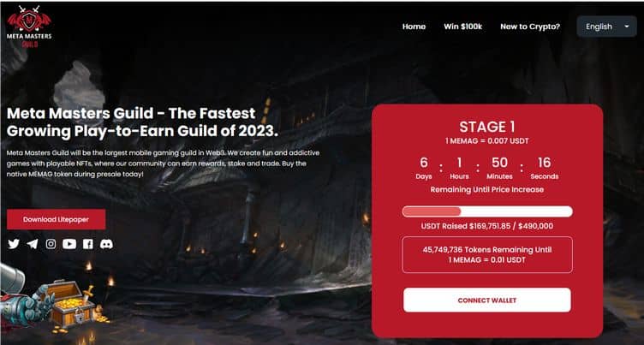Click the Meta Masters Guild logo
Screen dimensions: 644x345
(x=29, y=27)
